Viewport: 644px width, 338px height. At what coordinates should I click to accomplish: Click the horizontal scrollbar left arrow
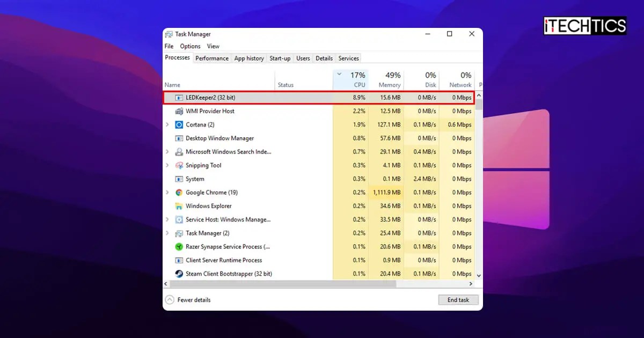pos(166,284)
